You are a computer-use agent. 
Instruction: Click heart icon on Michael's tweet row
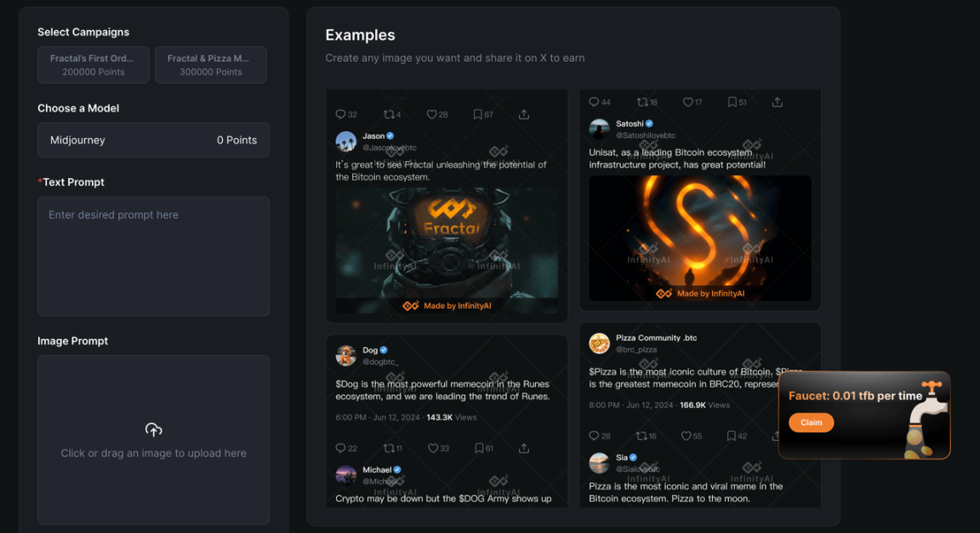(x=432, y=448)
